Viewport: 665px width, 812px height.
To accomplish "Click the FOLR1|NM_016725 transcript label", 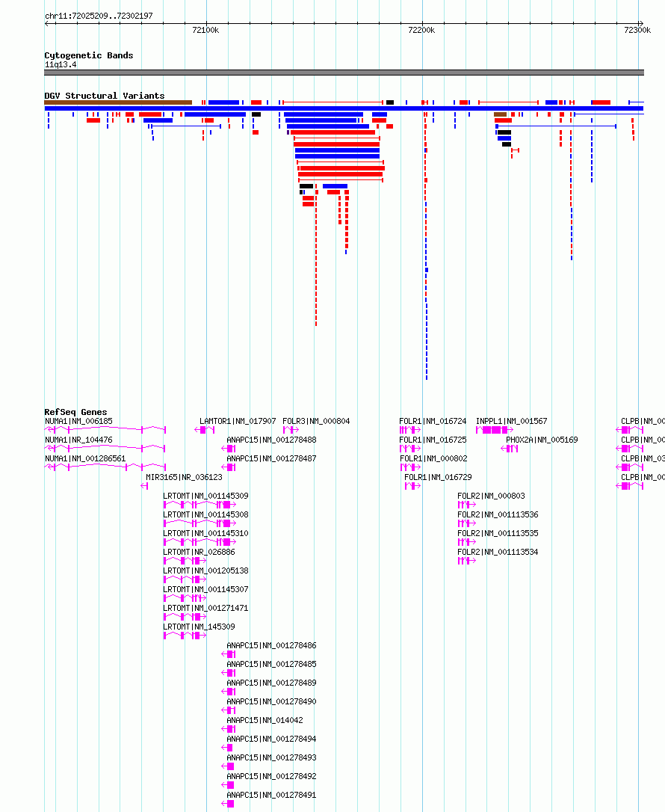I will 433,440.
